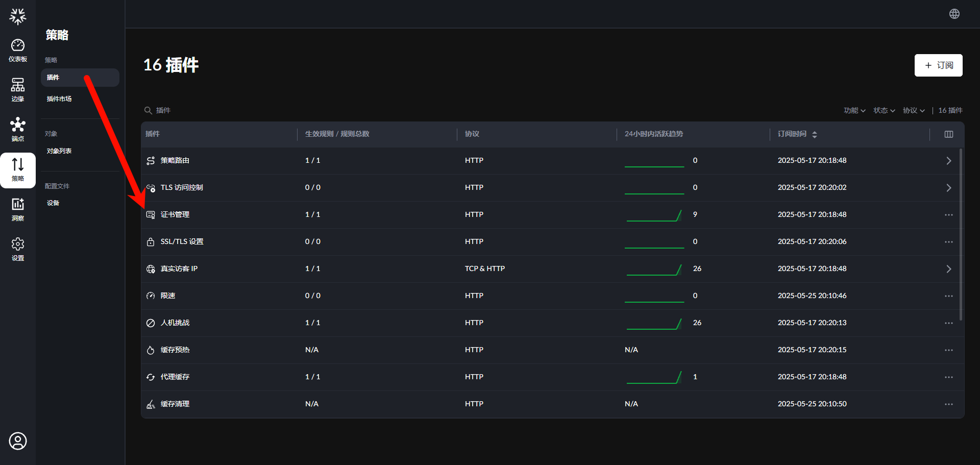Sort by 订阅时间 column arrows
The height and width of the screenshot is (465, 980).
pos(815,134)
